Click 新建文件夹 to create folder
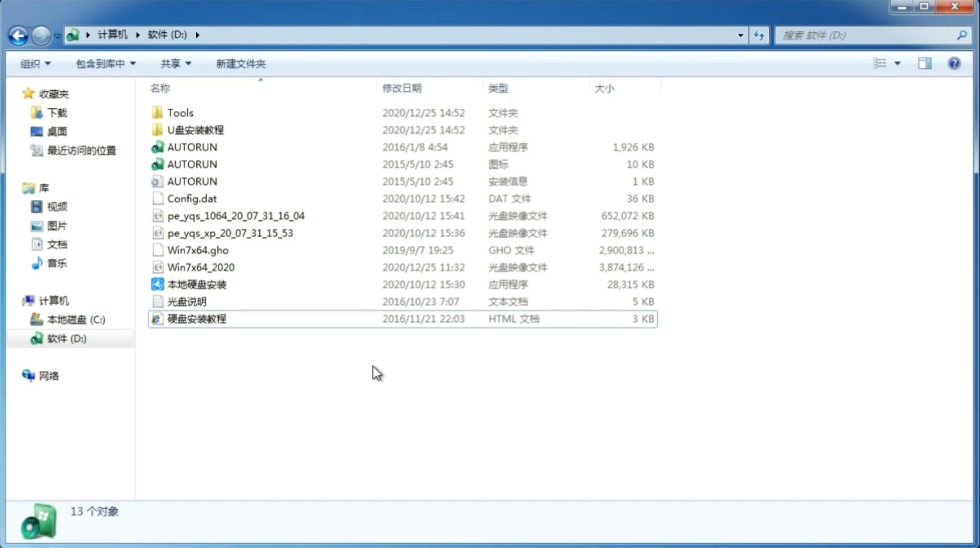 point(241,63)
